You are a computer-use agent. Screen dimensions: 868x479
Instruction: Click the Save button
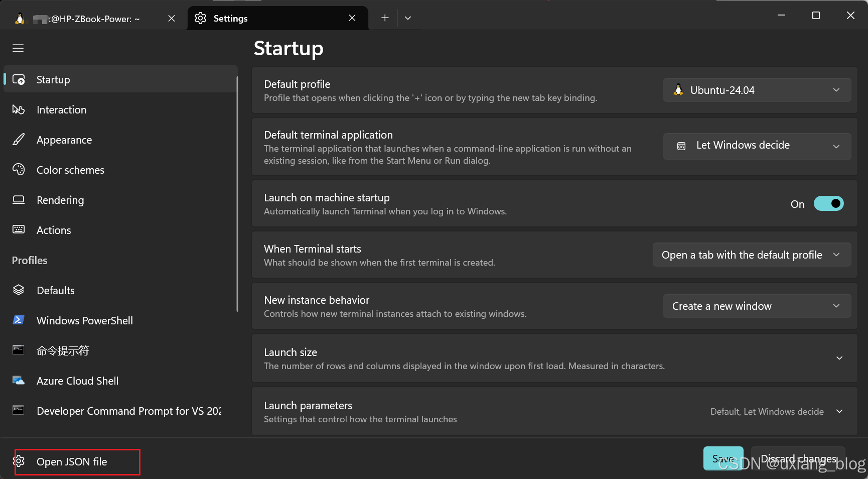pos(723,458)
